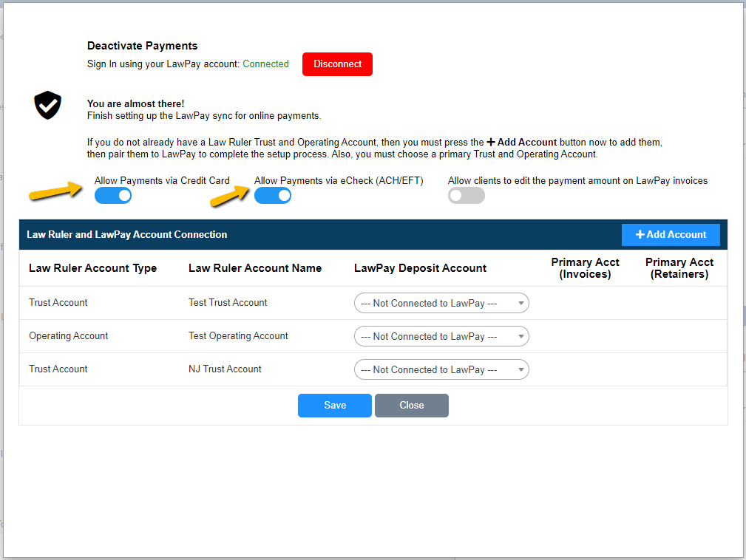Open LawPay deposit dropdown for Test Trust Account

pos(441,304)
